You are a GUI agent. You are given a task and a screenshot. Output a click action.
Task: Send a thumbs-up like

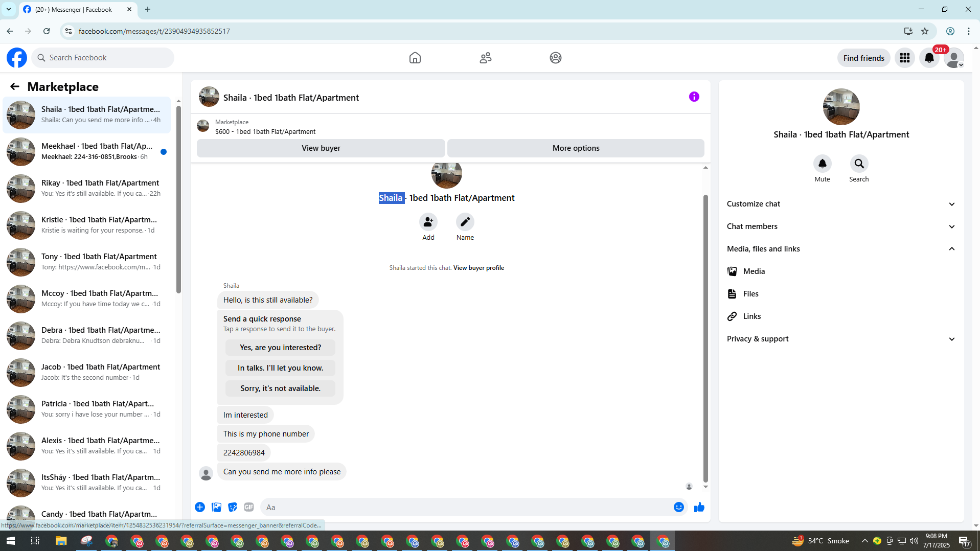click(699, 507)
